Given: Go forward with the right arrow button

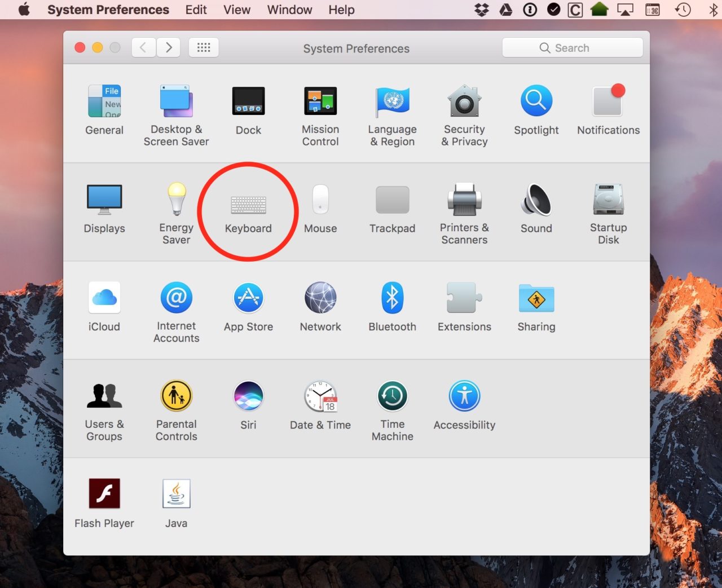Looking at the screenshot, I should pyautogui.click(x=168, y=48).
